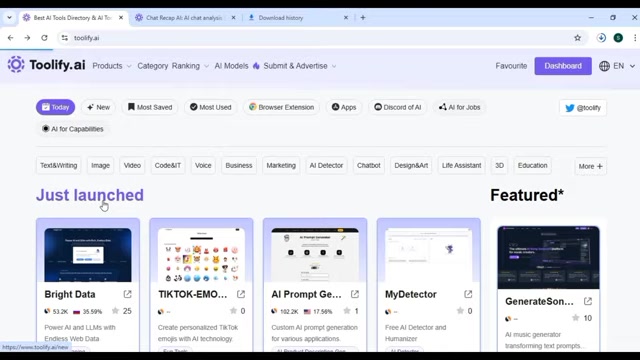Open the Favourite link

pyautogui.click(x=511, y=66)
